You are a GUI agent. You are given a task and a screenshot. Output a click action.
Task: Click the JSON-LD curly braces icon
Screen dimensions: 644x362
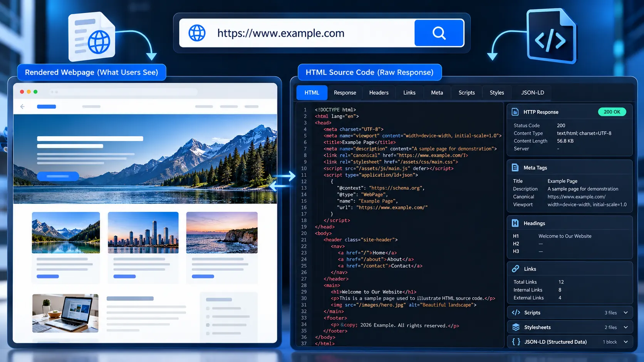coord(516,342)
